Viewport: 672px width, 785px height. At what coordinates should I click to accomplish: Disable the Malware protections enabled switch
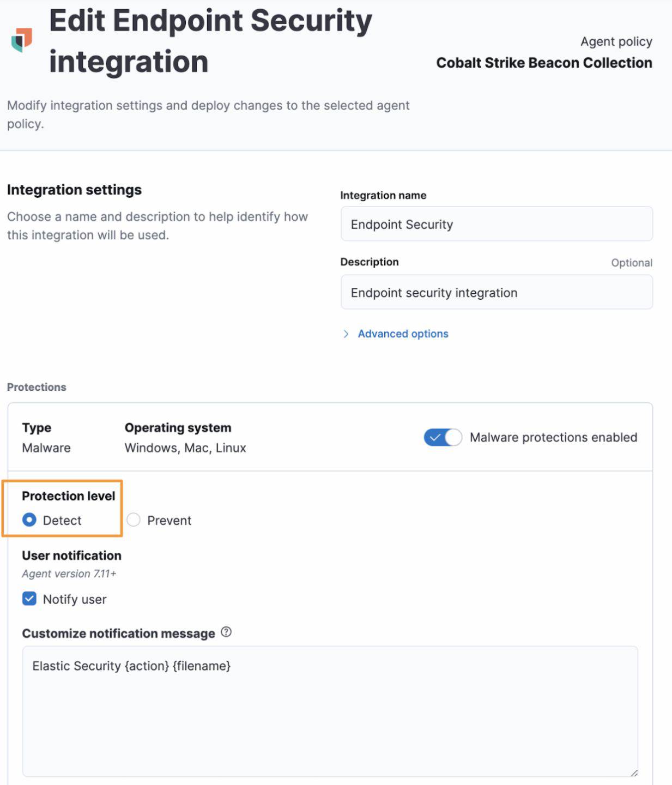(x=443, y=437)
